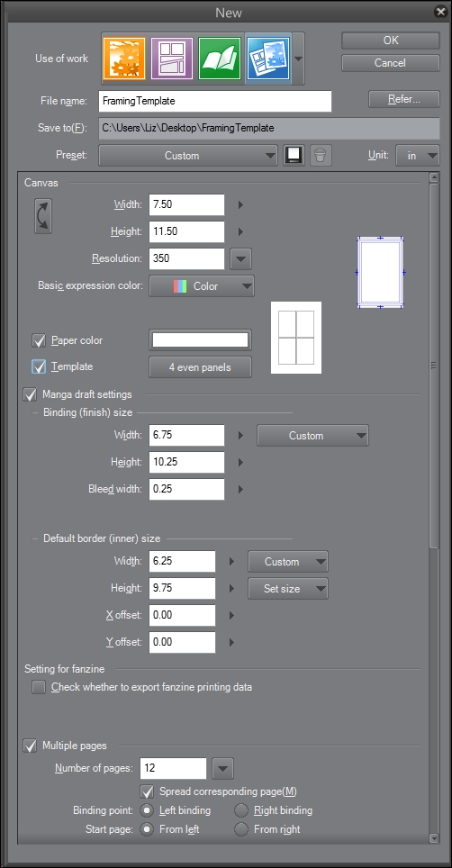Swap canvas width and height with rotate icon

tap(43, 217)
